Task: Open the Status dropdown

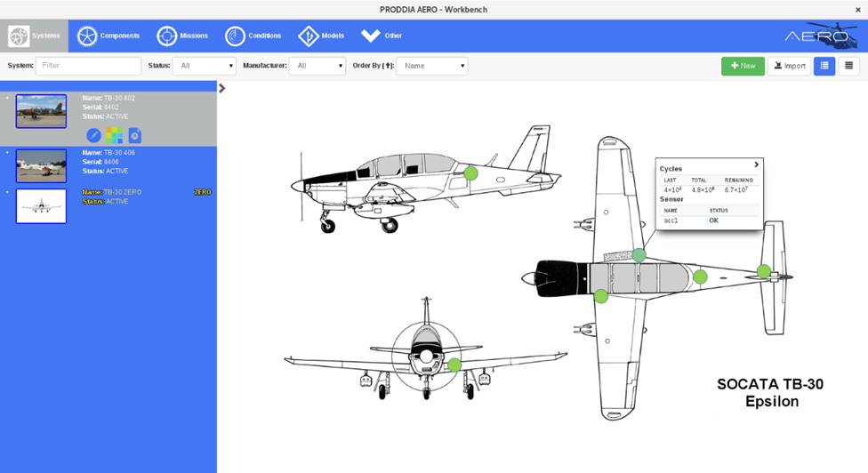Action: click(205, 66)
